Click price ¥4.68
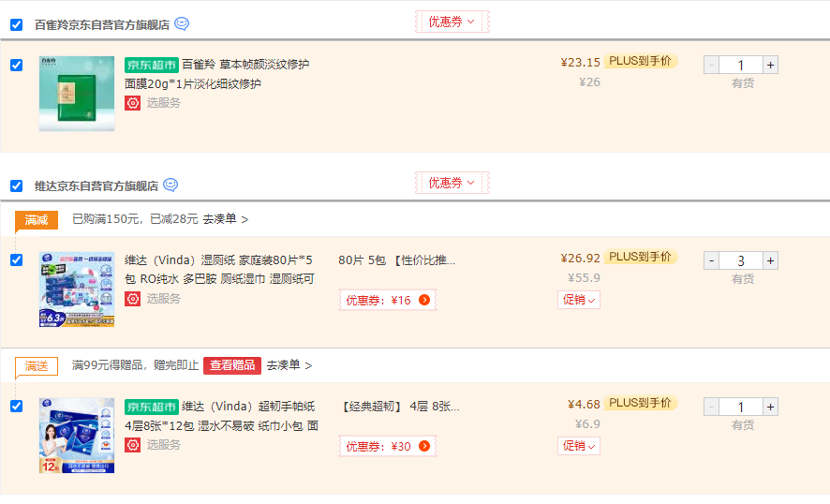830x504 pixels. click(584, 405)
